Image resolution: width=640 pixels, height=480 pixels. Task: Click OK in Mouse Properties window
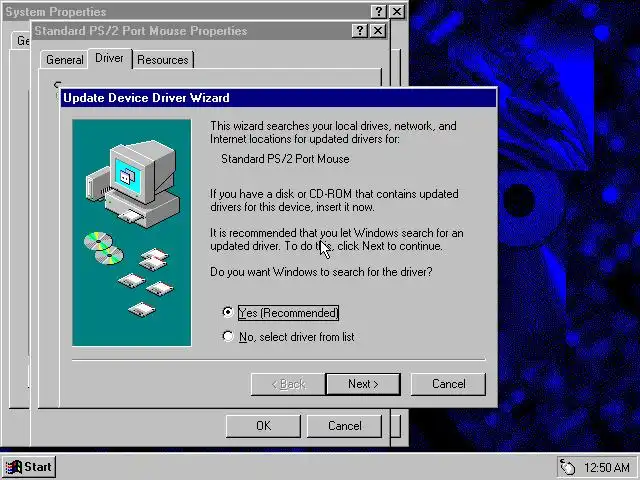tap(263, 426)
